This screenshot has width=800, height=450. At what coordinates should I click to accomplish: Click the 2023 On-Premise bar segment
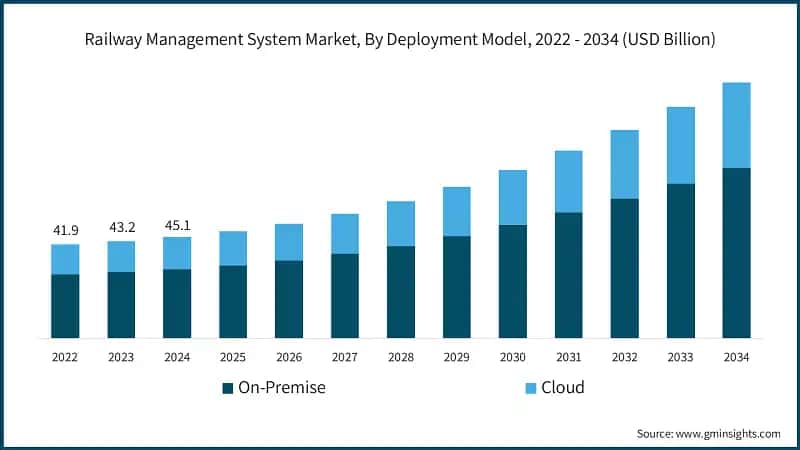[121, 305]
